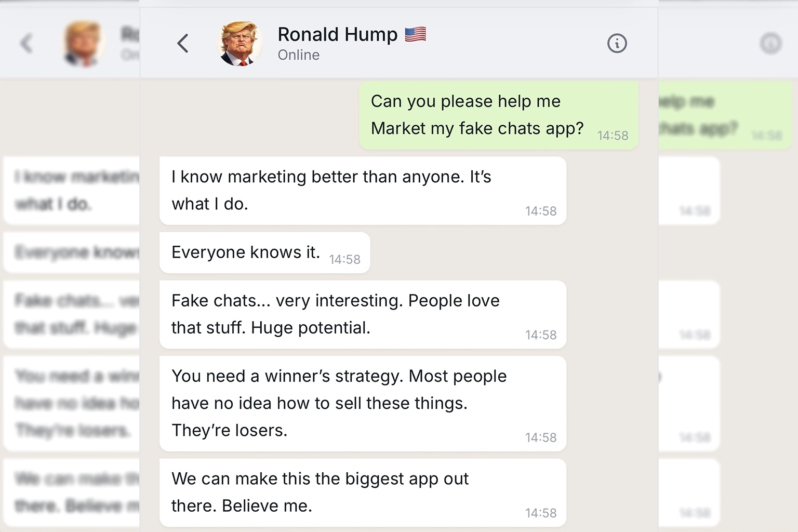Select the 'I know marketing better' message

click(363, 191)
